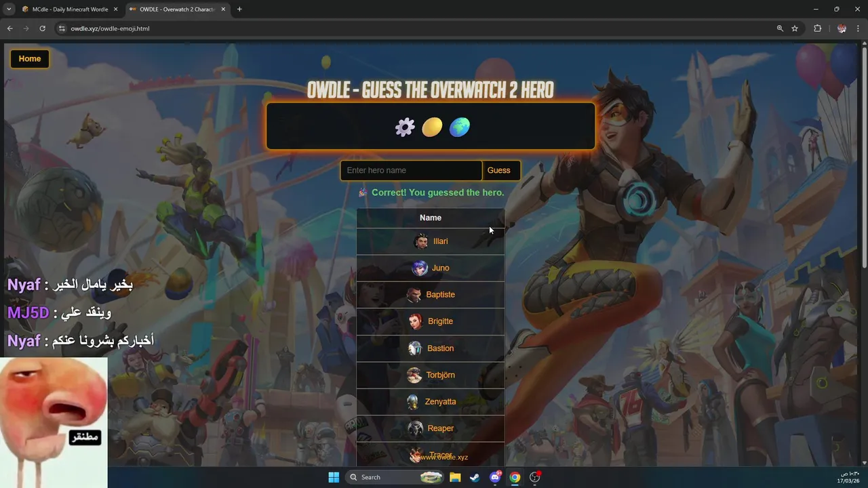
Task: Click the OWDLE page title heading
Action: pyautogui.click(x=431, y=89)
